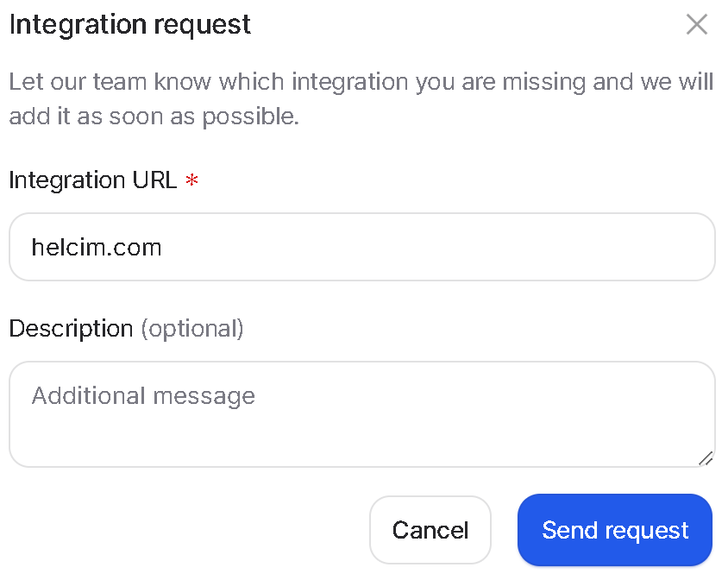The width and height of the screenshot is (728, 580).
Task: Click the red required asterisk
Action: [x=191, y=180]
